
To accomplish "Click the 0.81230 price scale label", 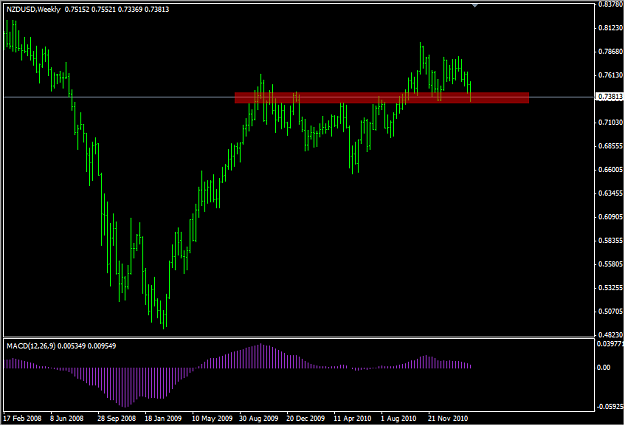I will [610, 28].
